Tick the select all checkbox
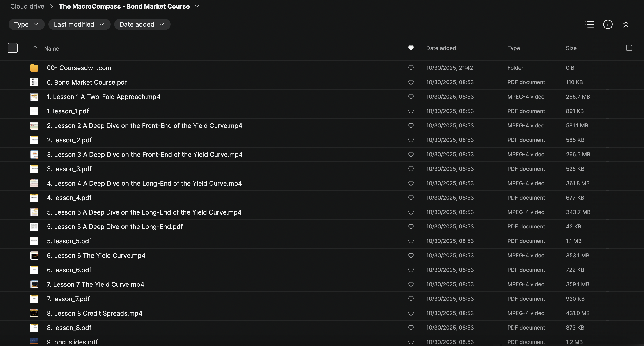The image size is (644, 346). click(x=12, y=48)
